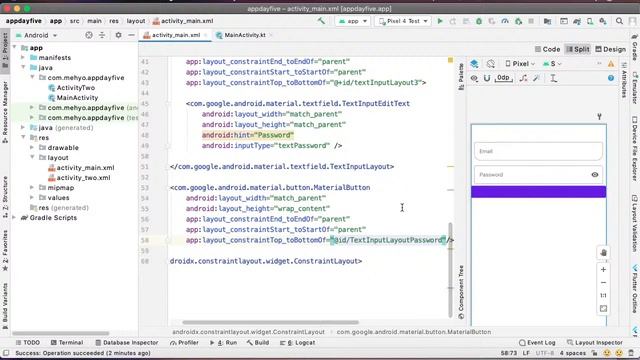
Task: Open the Terminal tool window tab
Action: [x=67, y=342]
